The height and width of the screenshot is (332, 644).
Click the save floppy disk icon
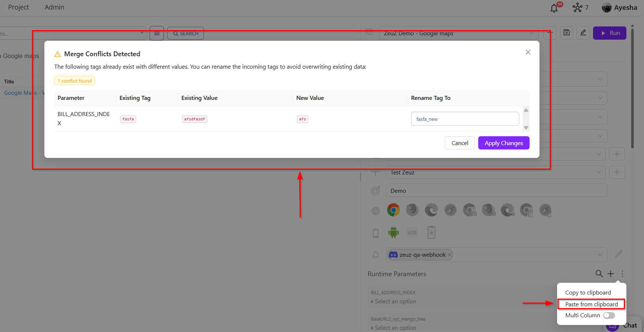coord(566,33)
